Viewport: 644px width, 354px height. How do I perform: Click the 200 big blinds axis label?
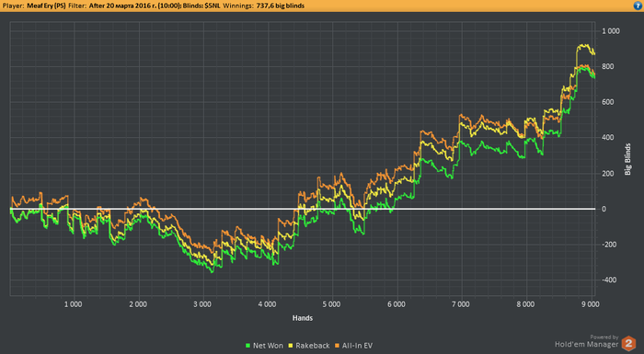click(608, 173)
